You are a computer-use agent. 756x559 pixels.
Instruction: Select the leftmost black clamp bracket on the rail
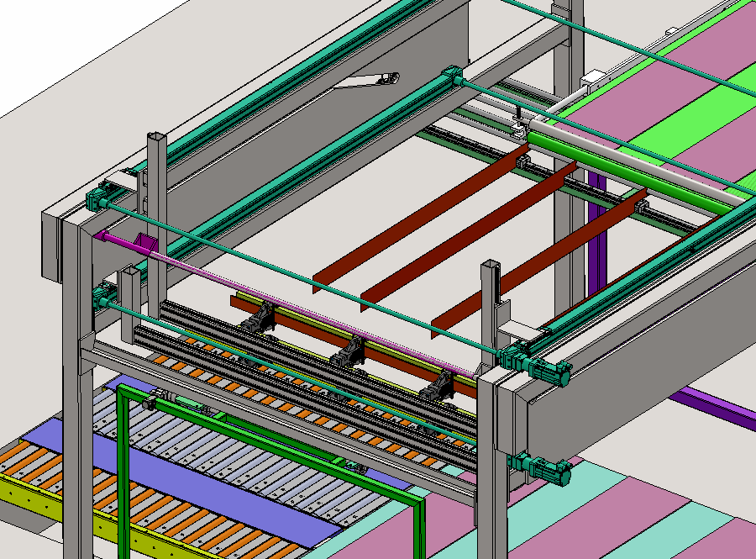point(258,319)
